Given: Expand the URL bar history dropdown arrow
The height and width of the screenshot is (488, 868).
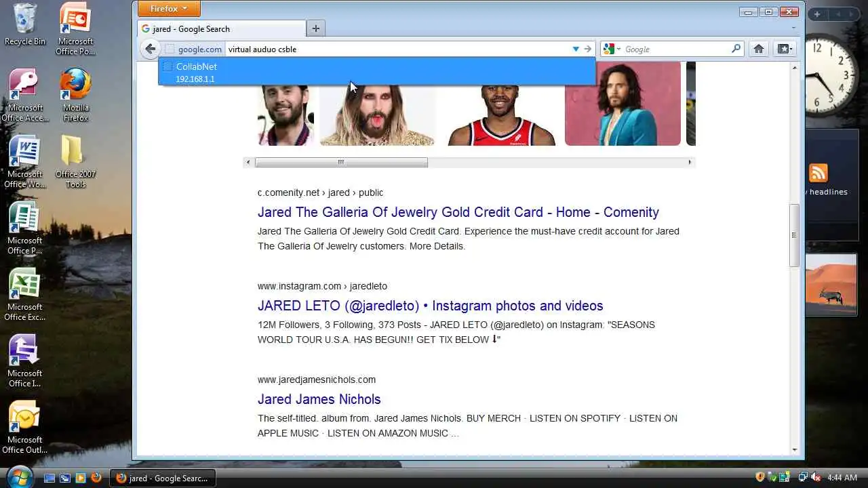Looking at the screenshot, I should click(576, 49).
